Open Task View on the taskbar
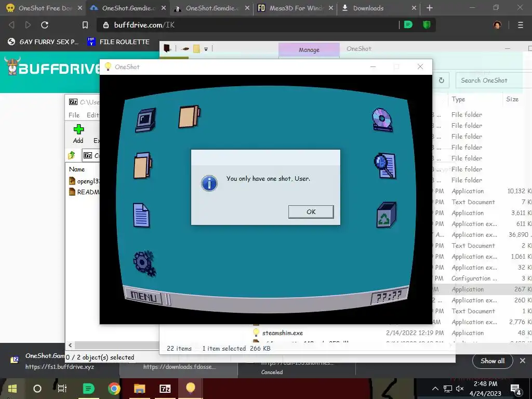Viewport: 532px width, 399px height. click(x=62, y=389)
